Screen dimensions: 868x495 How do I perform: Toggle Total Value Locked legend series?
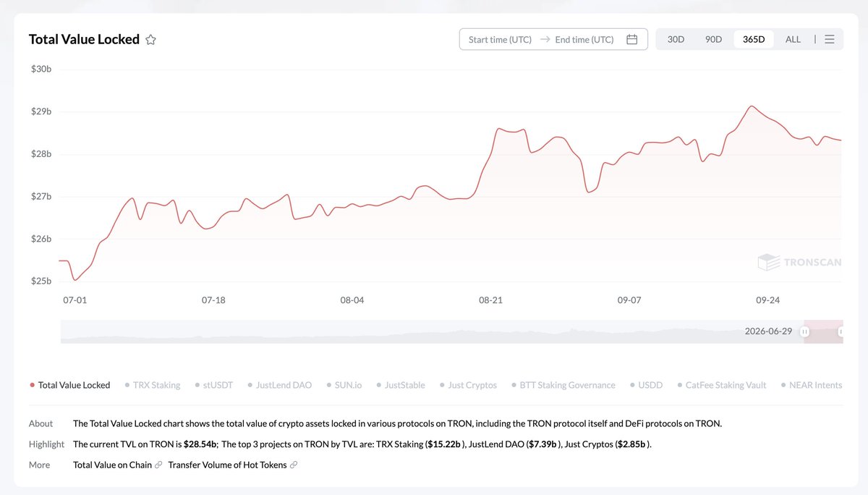(70, 385)
